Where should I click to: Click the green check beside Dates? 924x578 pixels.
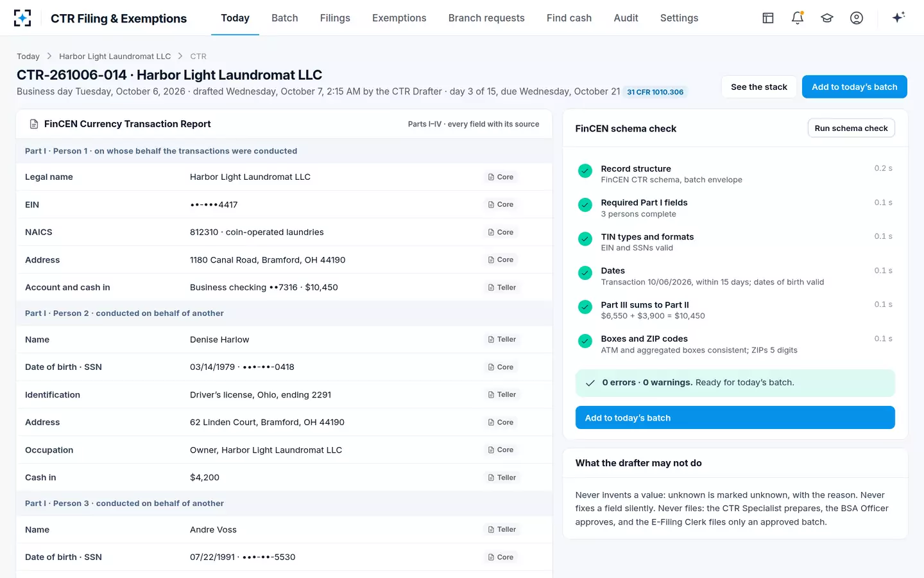coord(585,273)
